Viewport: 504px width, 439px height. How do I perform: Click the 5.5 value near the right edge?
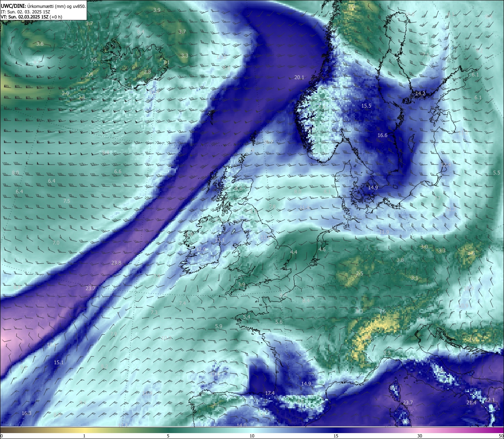click(x=497, y=173)
